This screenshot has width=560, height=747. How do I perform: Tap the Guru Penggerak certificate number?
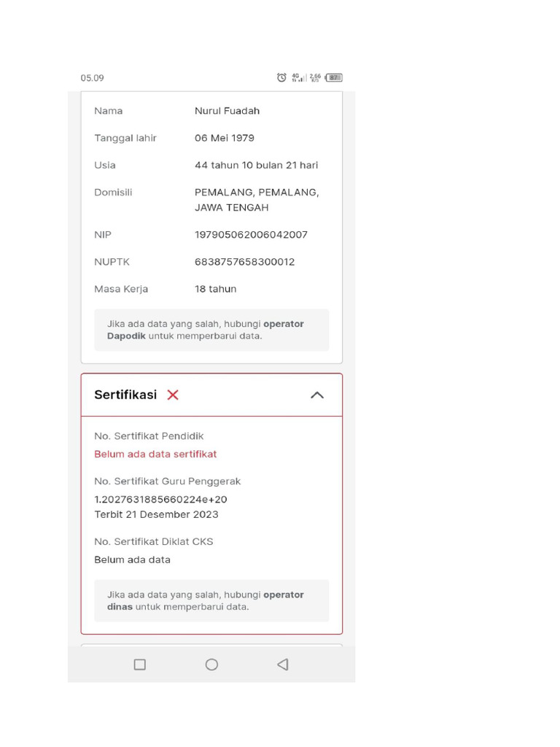[160, 500]
